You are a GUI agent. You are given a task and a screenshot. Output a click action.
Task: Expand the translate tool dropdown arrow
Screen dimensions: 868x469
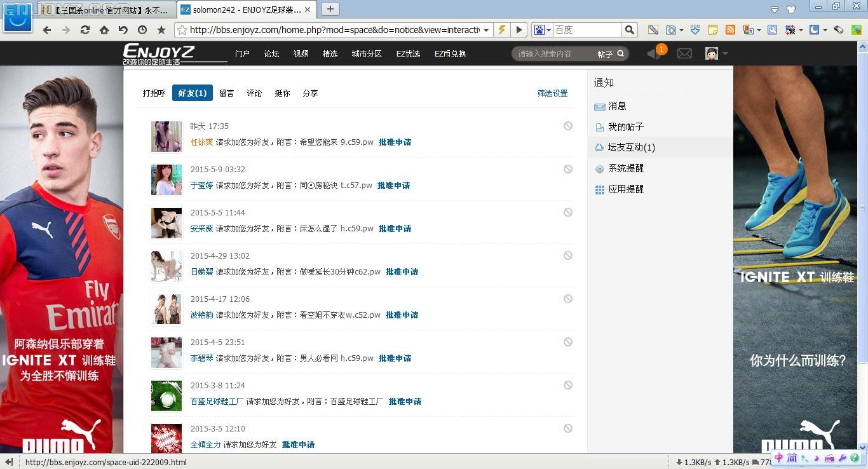tap(759, 30)
